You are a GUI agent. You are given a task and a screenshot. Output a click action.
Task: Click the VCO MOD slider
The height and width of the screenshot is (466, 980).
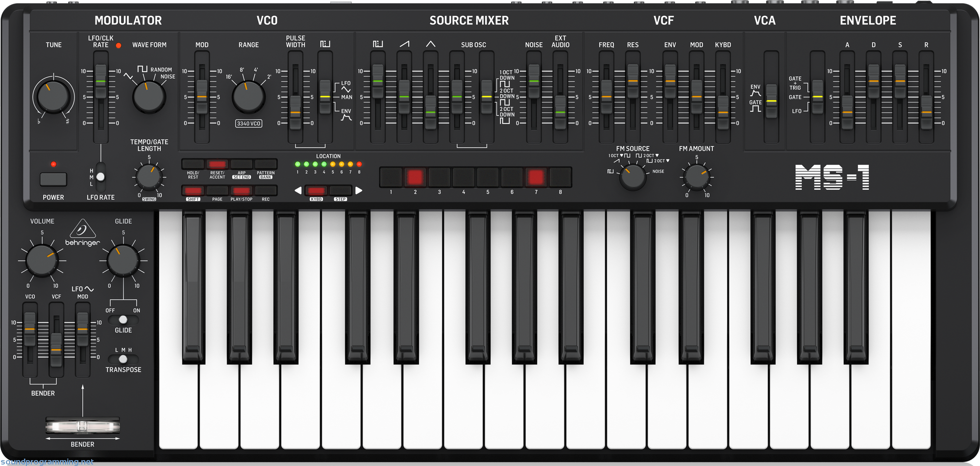(x=202, y=97)
